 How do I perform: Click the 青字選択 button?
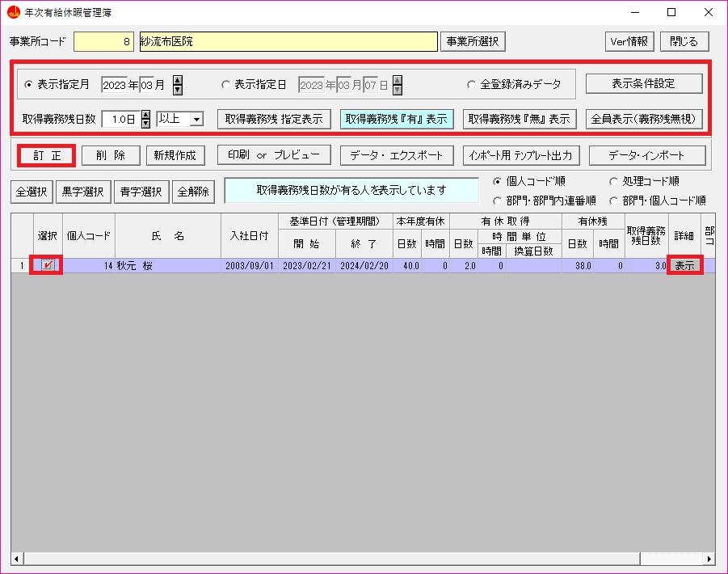pos(141,192)
